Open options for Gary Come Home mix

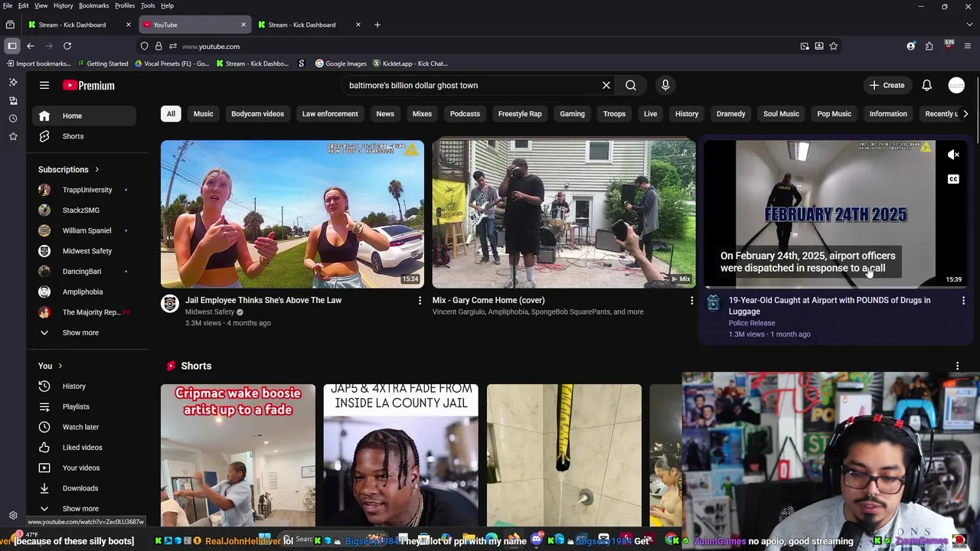point(692,301)
